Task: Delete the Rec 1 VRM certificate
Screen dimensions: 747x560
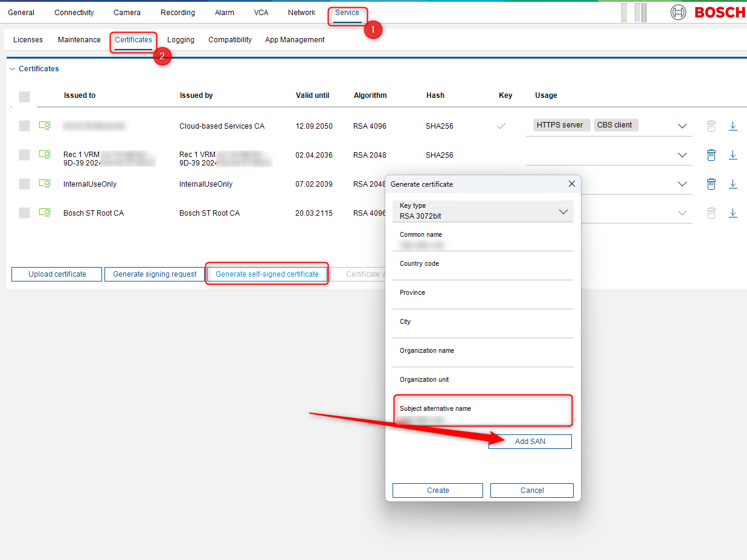Action: coord(711,155)
